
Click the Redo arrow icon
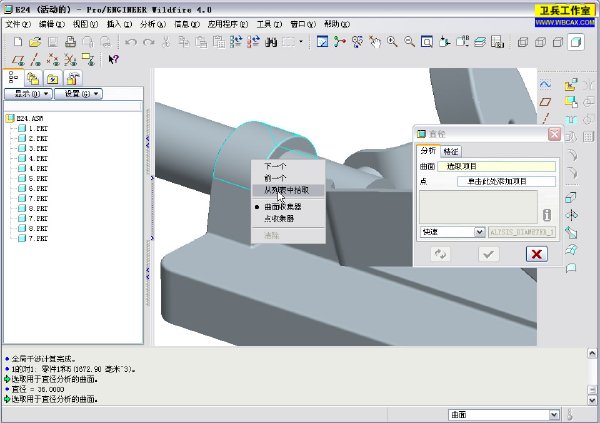point(148,41)
